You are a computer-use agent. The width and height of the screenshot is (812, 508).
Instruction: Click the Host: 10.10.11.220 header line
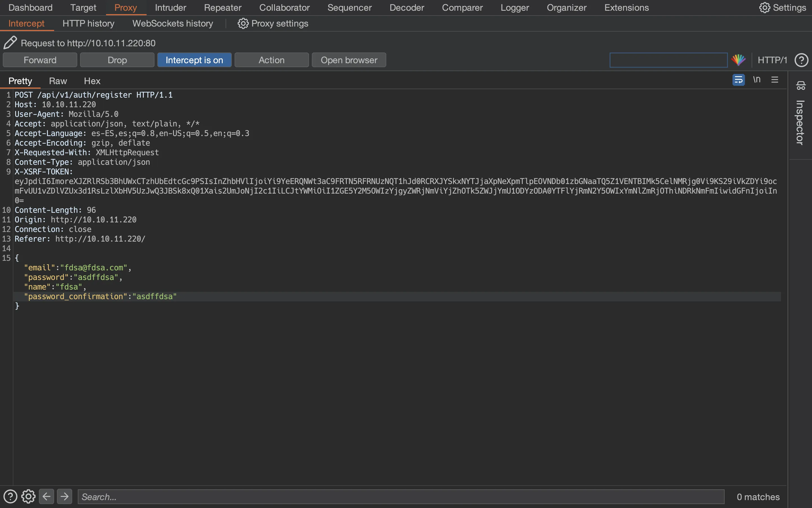(55, 104)
